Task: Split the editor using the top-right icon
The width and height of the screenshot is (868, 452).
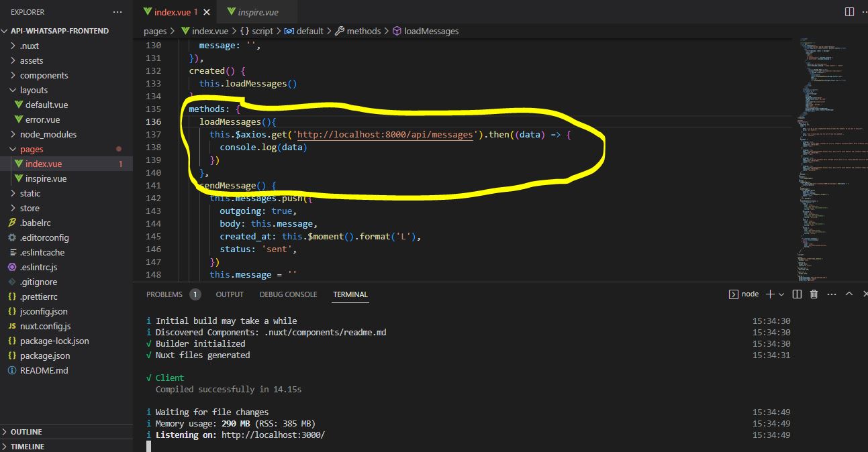Action: coord(848,11)
